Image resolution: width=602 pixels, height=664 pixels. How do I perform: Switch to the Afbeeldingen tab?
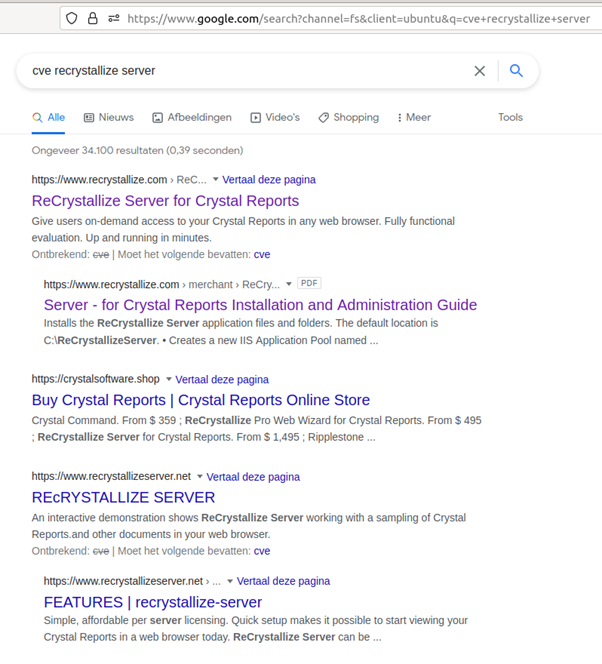pos(192,117)
